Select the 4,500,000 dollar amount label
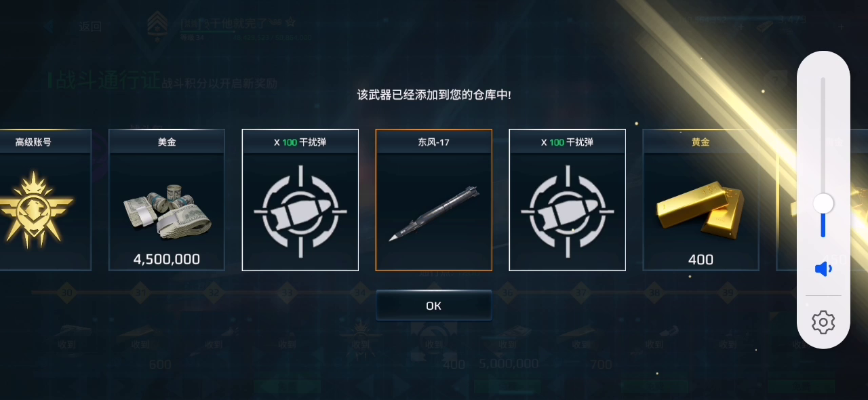Viewport: 868px width, 400px height. point(167,260)
